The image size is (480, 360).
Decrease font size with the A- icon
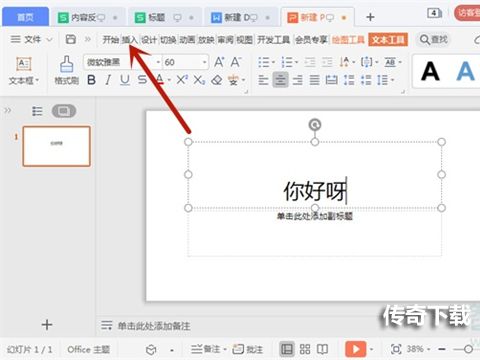(x=236, y=62)
